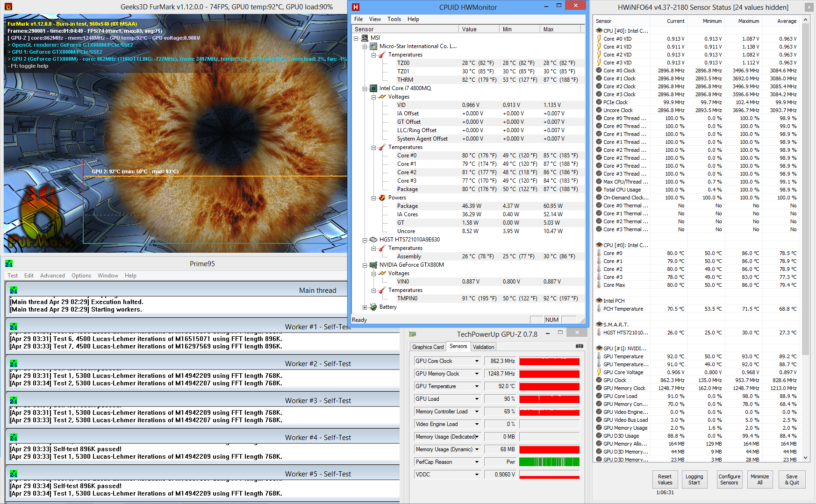The image size is (816, 504).
Task: Click the Voltages lightning icon under Intel Core i7
Action: point(382,97)
